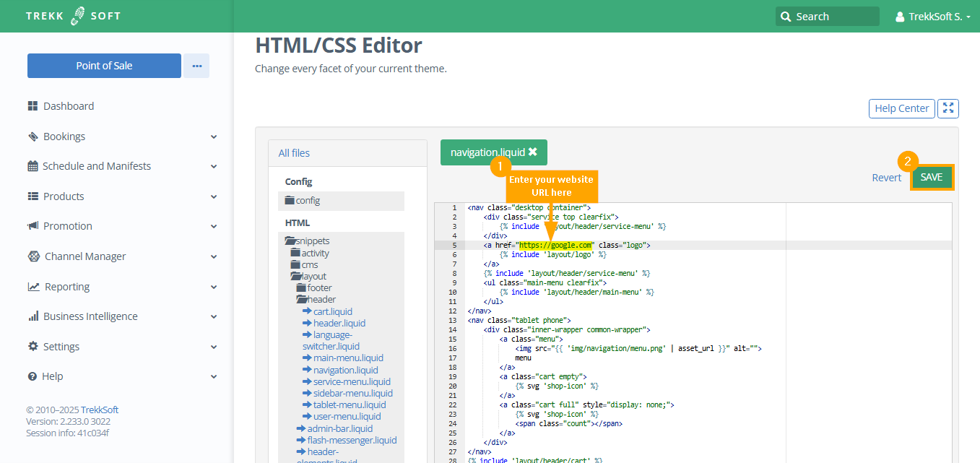Click the Dashboard grid icon
Screen dimensions: 980x463
[x=32, y=106]
